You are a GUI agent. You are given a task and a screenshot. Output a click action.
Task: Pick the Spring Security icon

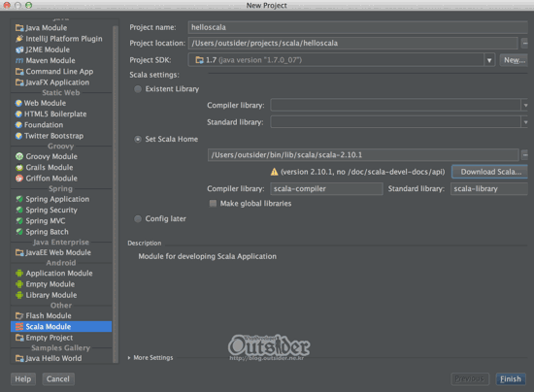19,210
